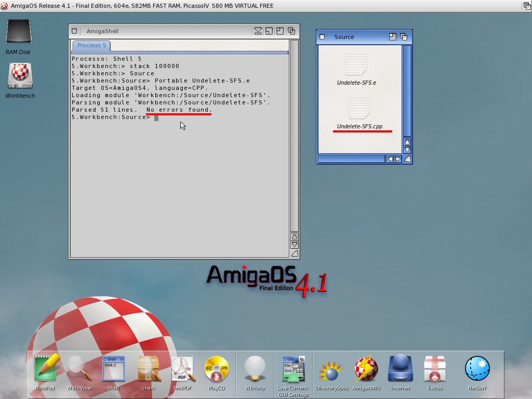Screen dimensions: 532x399
Task: Launch MultiView from the dock
Action: tap(79, 369)
